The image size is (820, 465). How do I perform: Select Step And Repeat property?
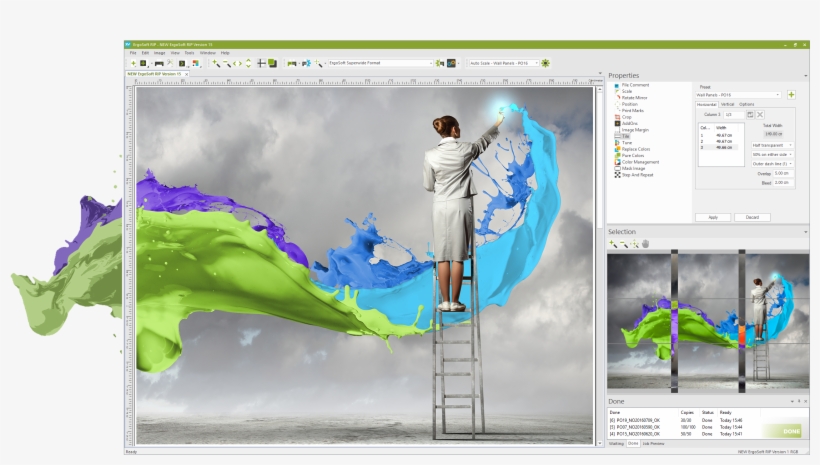[636, 175]
